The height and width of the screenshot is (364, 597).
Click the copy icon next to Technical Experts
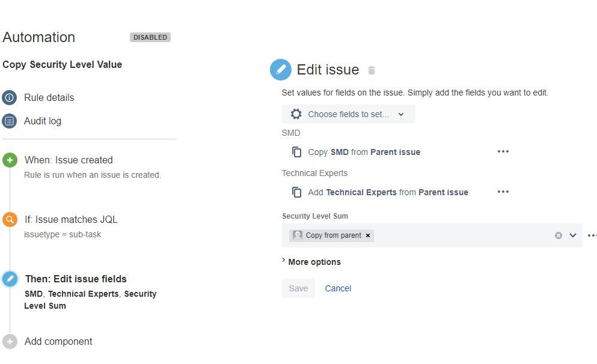pyautogui.click(x=296, y=192)
